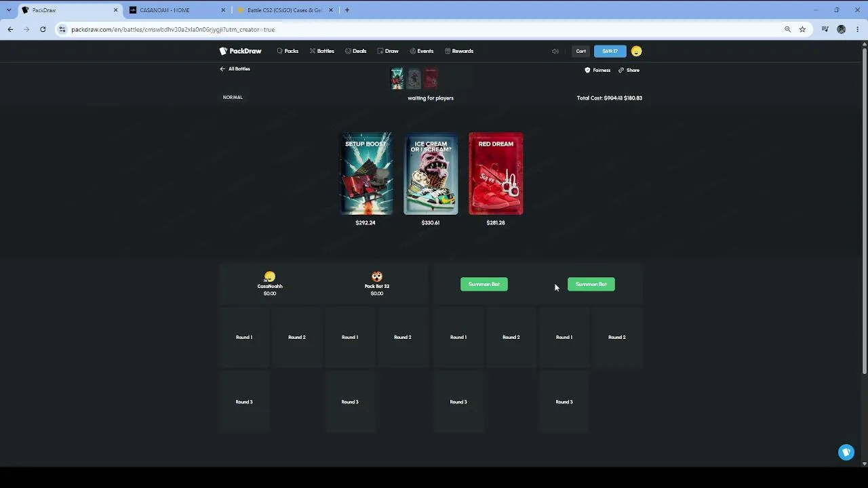
Task: Open the Setup Boost pack card
Action: click(x=366, y=174)
